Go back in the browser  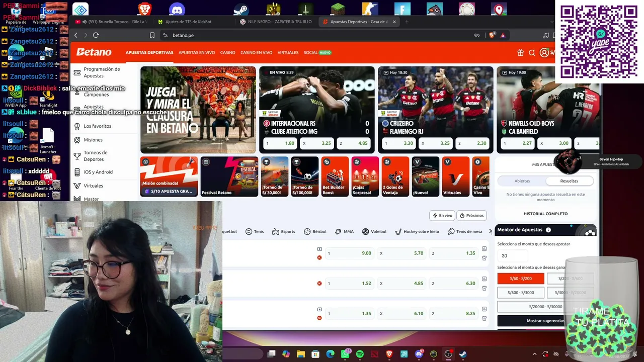pos(76,35)
